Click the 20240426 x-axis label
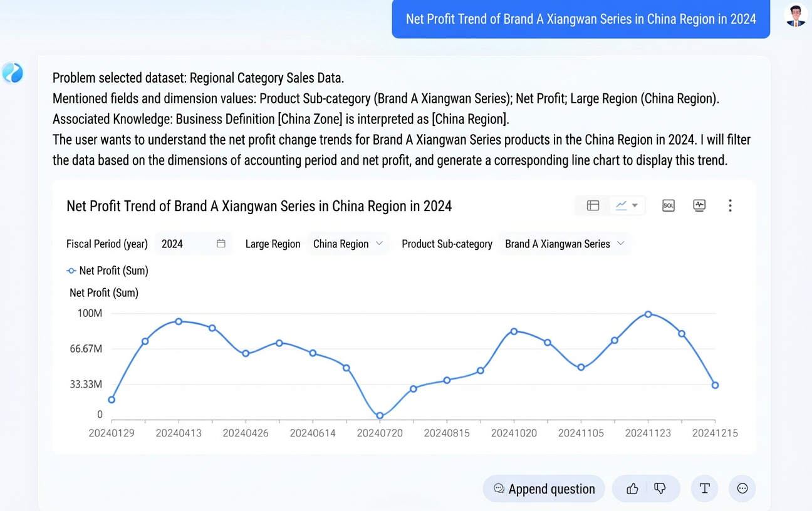This screenshot has height=511, width=812. pos(246,433)
